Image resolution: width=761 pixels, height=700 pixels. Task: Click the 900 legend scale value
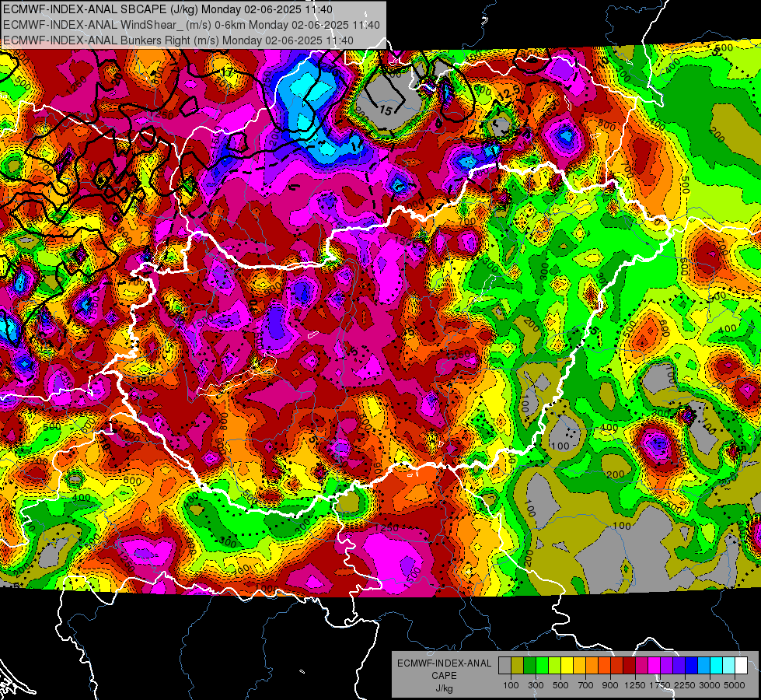[610, 685]
